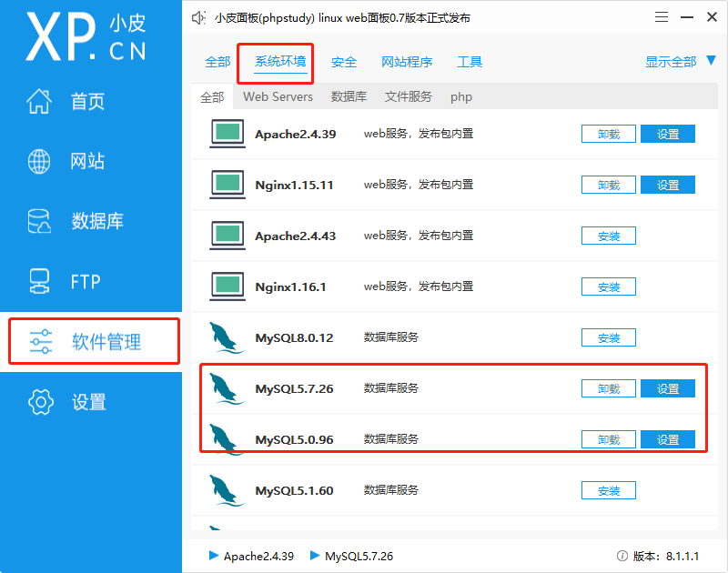Screen dimensions: 728x573
Task: Click the running Apache2.4.39 play indicator
Action: pos(214,556)
